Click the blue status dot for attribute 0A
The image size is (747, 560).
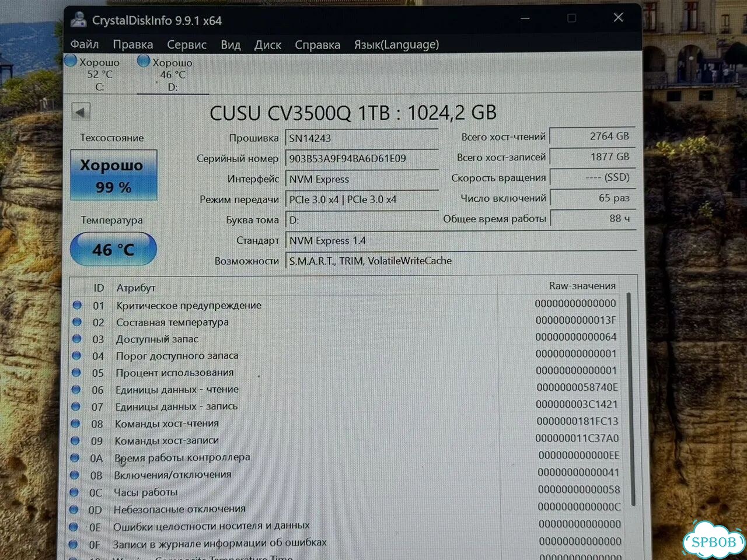coord(75,458)
